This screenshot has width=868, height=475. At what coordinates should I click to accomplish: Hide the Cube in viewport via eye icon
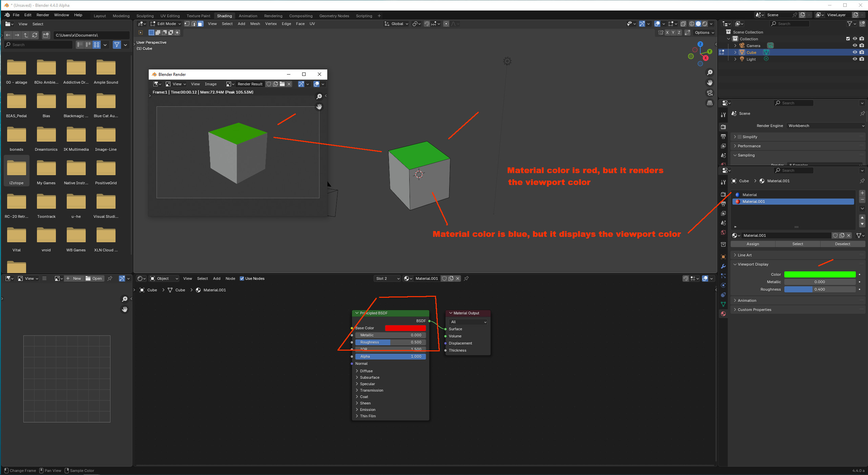point(855,52)
